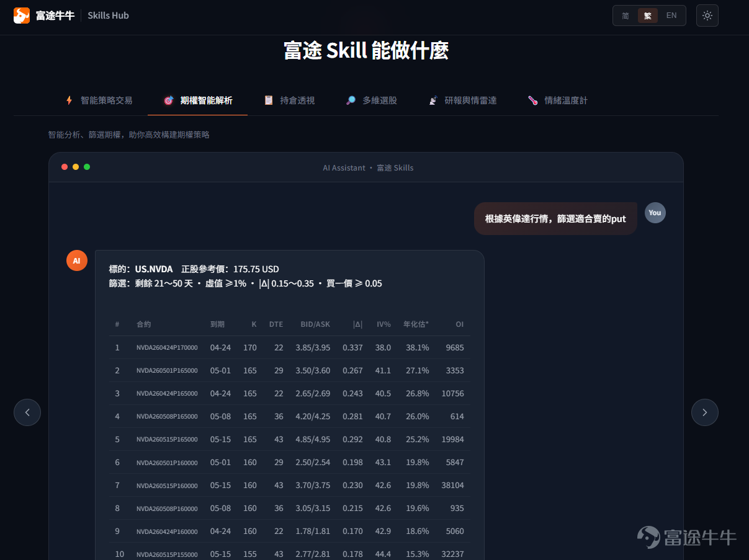This screenshot has width=749, height=560.
Task: Open the Skills Hub link
Action: (x=108, y=16)
